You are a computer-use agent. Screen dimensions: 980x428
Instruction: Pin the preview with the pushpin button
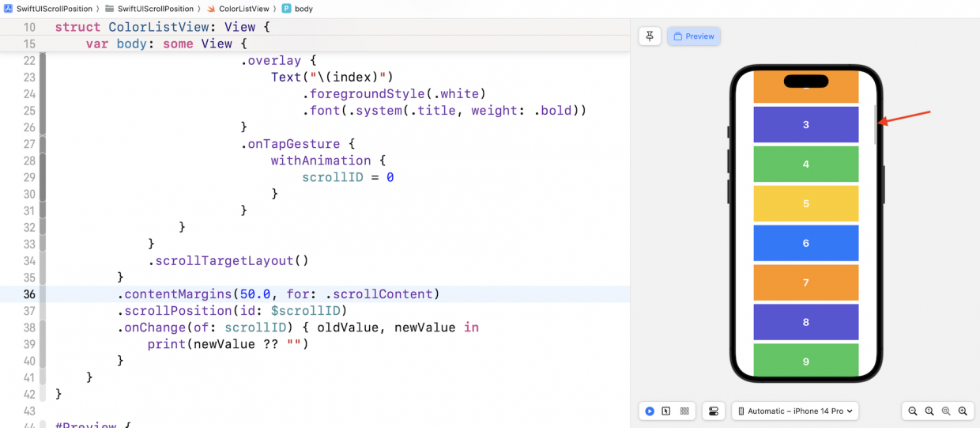650,36
